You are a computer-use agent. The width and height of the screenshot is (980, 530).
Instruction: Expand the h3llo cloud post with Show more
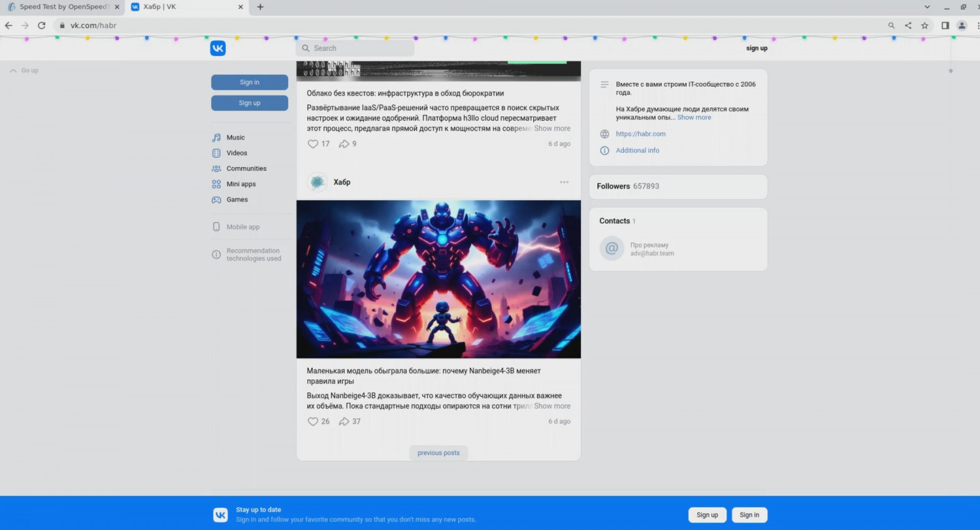(552, 128)
